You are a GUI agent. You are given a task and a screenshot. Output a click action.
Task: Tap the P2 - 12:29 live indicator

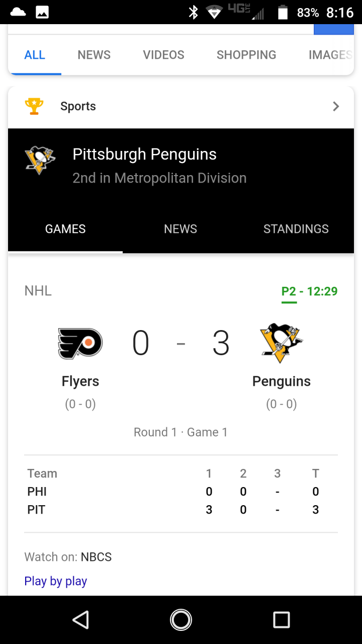point(309,291)
